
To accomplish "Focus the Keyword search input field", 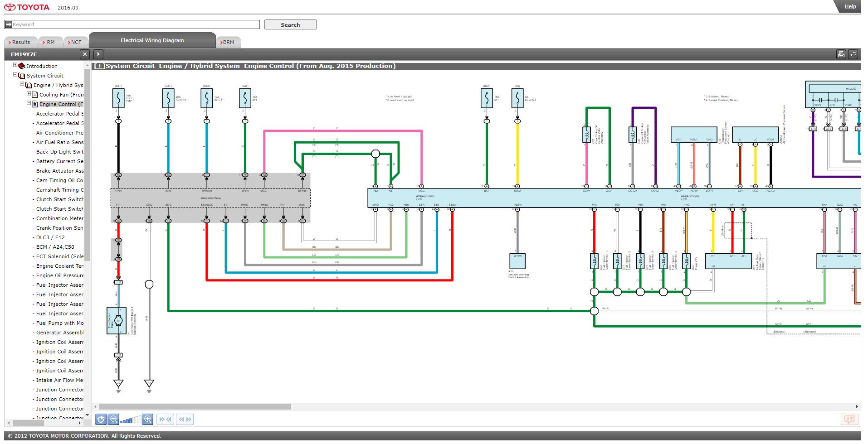I will (132, 24).
